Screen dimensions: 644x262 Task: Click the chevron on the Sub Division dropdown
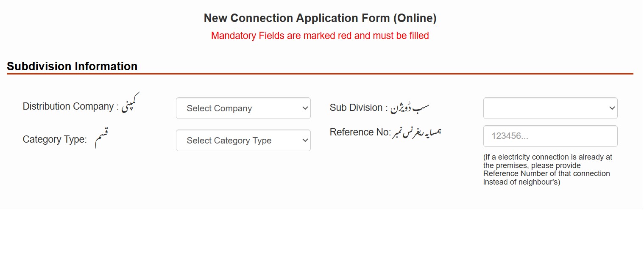click(611, 108)
